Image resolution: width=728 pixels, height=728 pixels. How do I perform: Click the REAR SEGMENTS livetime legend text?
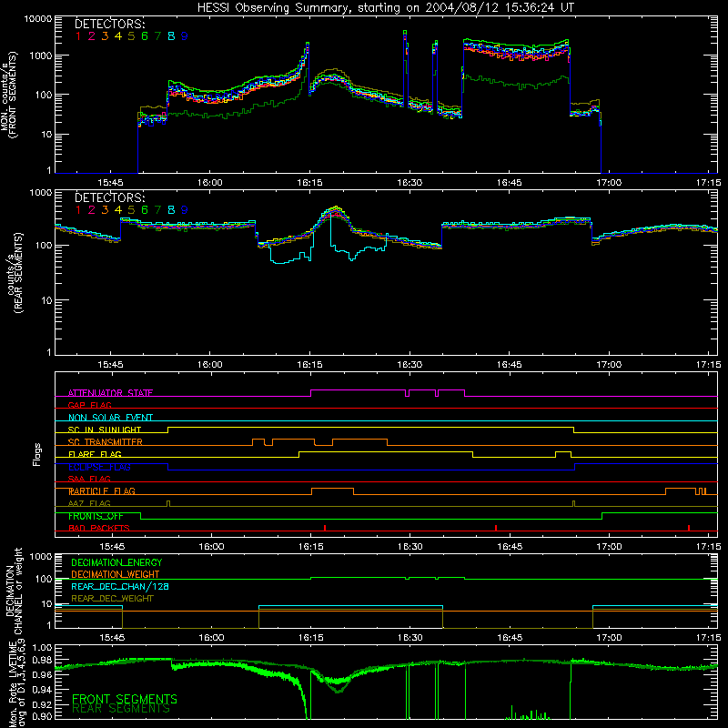[121, 709]
